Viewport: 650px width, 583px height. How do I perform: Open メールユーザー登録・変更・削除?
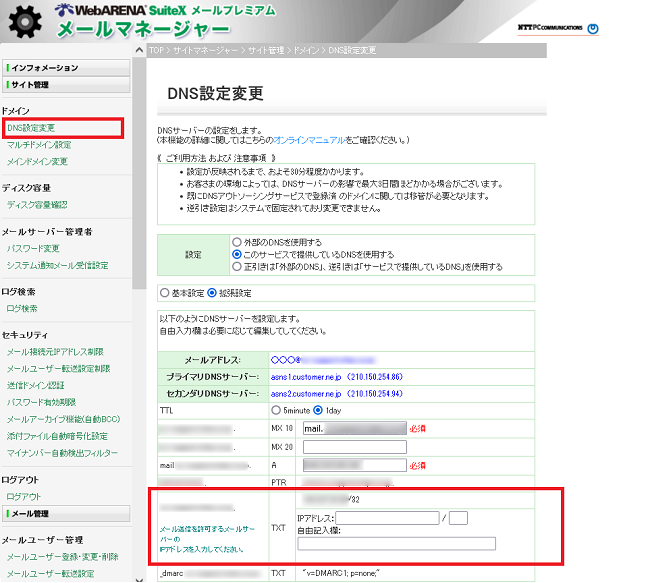coord(63,556)
